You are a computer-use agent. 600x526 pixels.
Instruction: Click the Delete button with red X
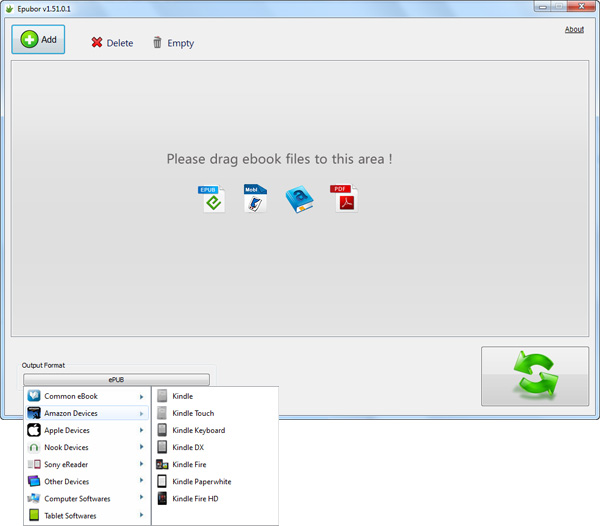[x=112, y=43]
